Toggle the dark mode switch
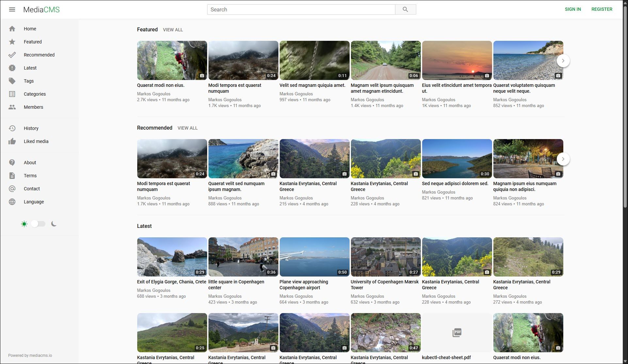The height and width of the screenshot is (364, 628). coord(38,224)
